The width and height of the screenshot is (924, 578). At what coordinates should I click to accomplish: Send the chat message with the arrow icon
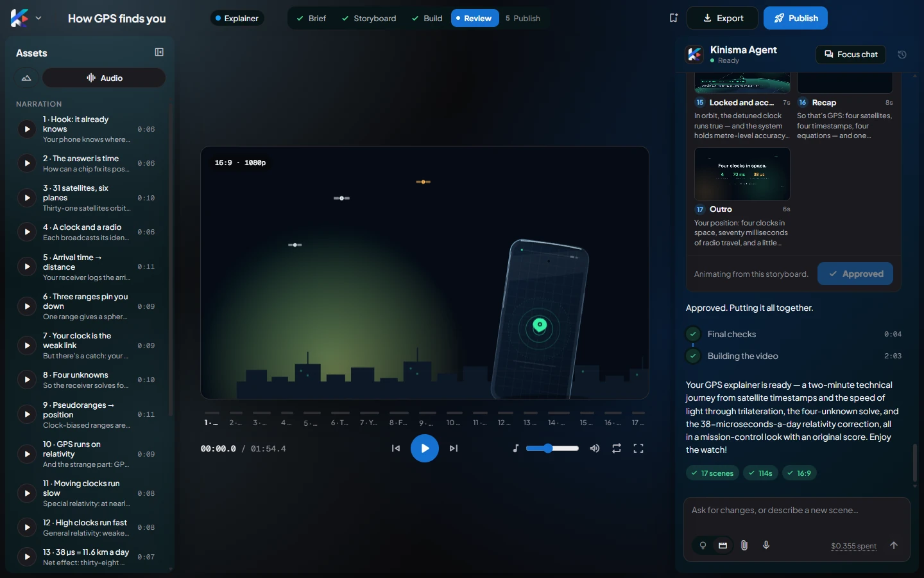point(894,545)
